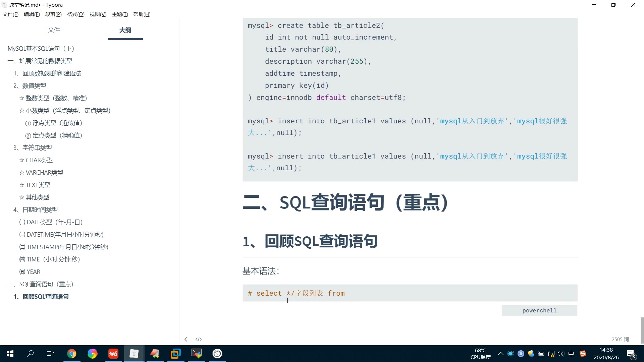Viewport: 644px width, 362px height.
Task: Open Youdao app on taskbar
Action: point(113,354)
